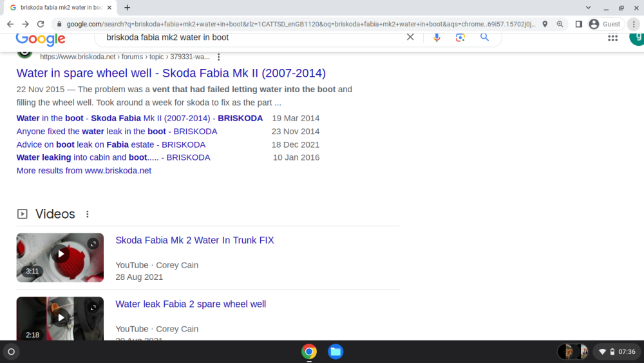This screenshot has width=644, height=363.
Task: Click the browser forward arrow
Action: tap(26, 25)
